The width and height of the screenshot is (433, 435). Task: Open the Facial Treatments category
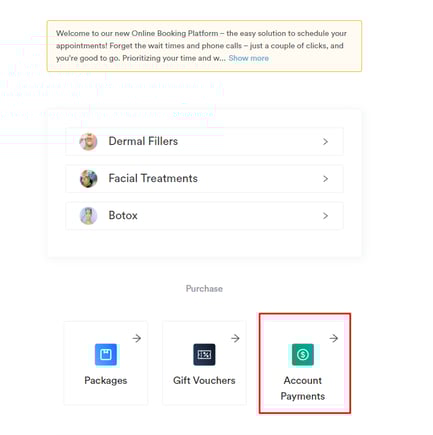(x=204, y=179)
